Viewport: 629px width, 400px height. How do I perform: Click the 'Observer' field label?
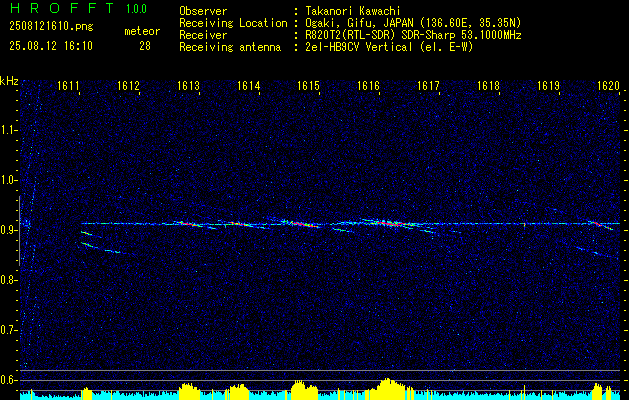tap(203, 11)
